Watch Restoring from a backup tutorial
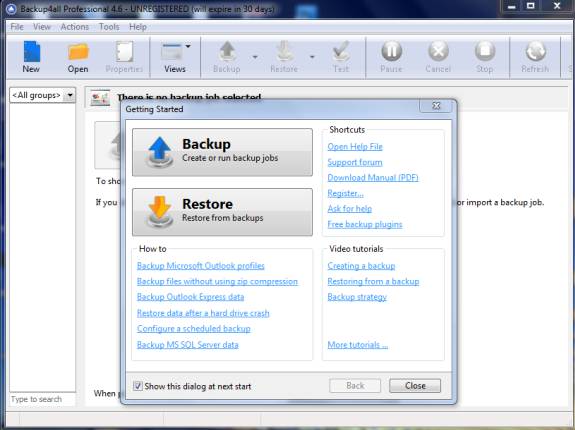Image resolution: width=575 pixels, height=430 pixels. pos(373,282)
